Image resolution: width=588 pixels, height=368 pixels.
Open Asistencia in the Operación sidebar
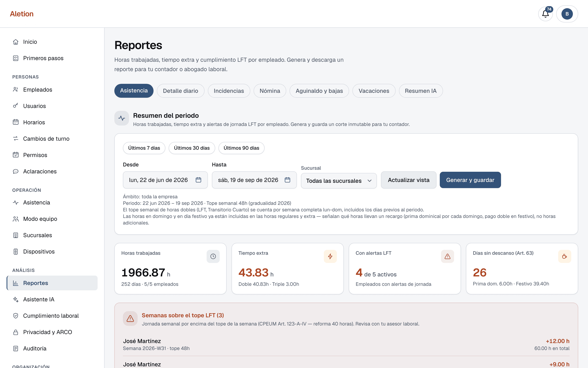click(x=52, y=202)
